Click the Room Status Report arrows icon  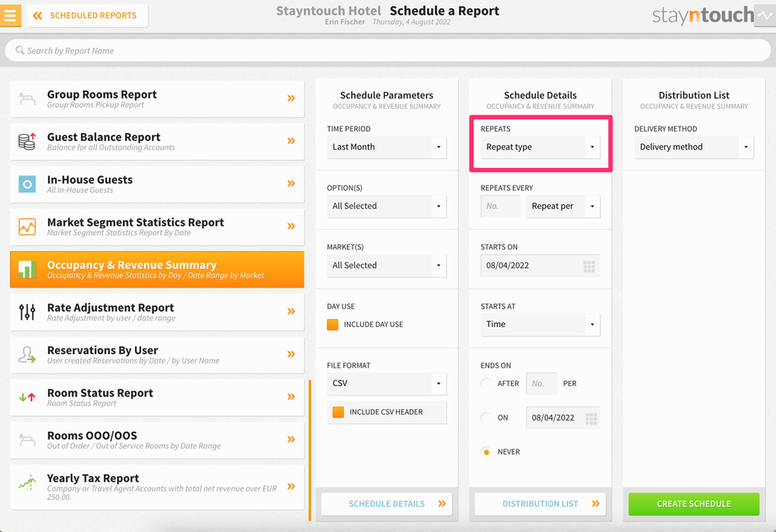click(x=27, y=397)
